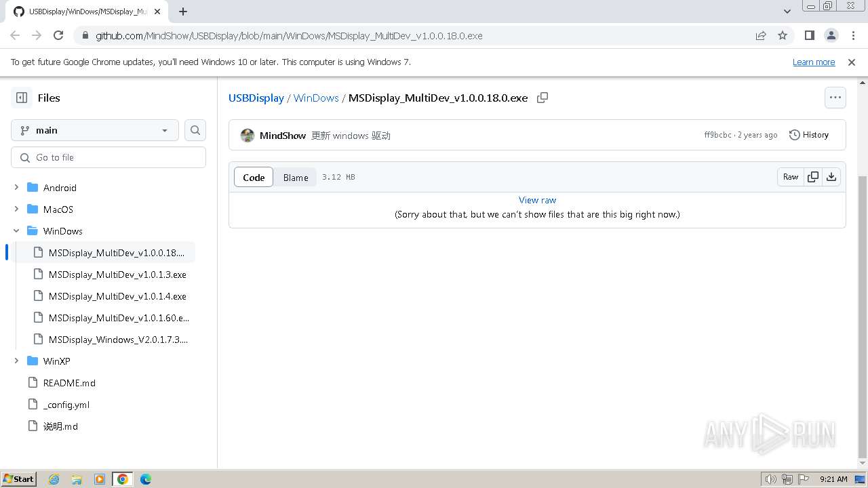Open _config.yml file
Screen dimensions: 868x488
click(66, 405)
